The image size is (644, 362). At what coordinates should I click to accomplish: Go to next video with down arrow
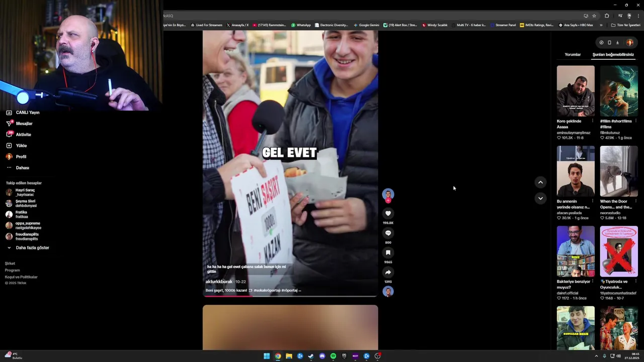540,198
